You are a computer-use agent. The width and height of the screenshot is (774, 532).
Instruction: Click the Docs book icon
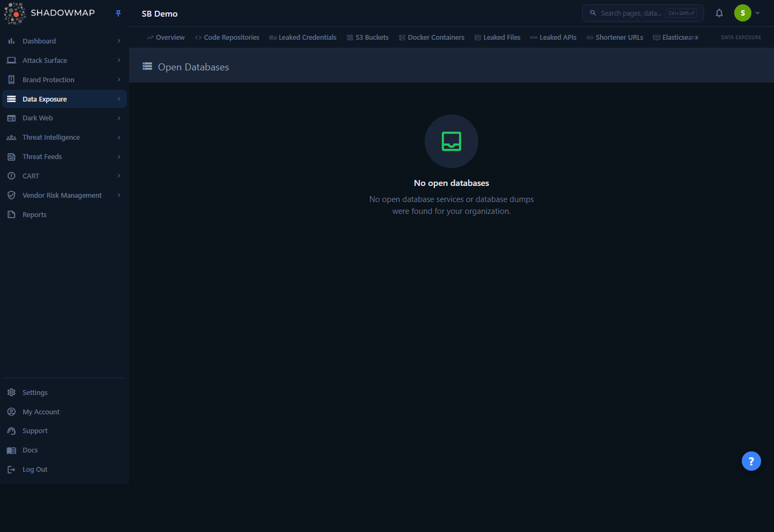[11, 450]
